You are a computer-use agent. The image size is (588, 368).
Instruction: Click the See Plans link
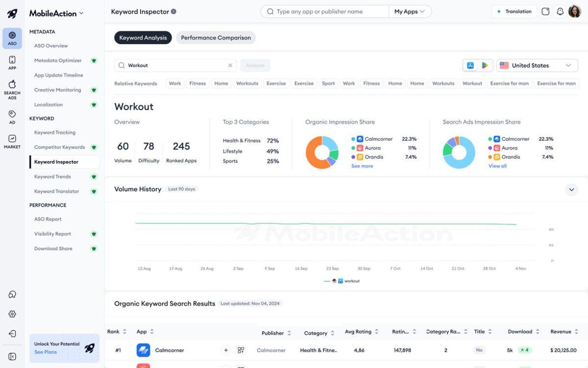pyautogui.click(x=46, y=352)
